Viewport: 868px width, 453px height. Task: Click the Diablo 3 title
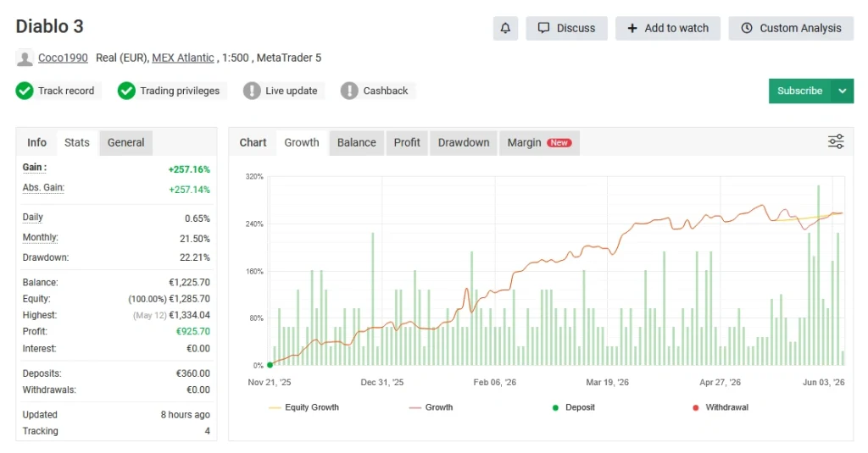coord(49,26)
